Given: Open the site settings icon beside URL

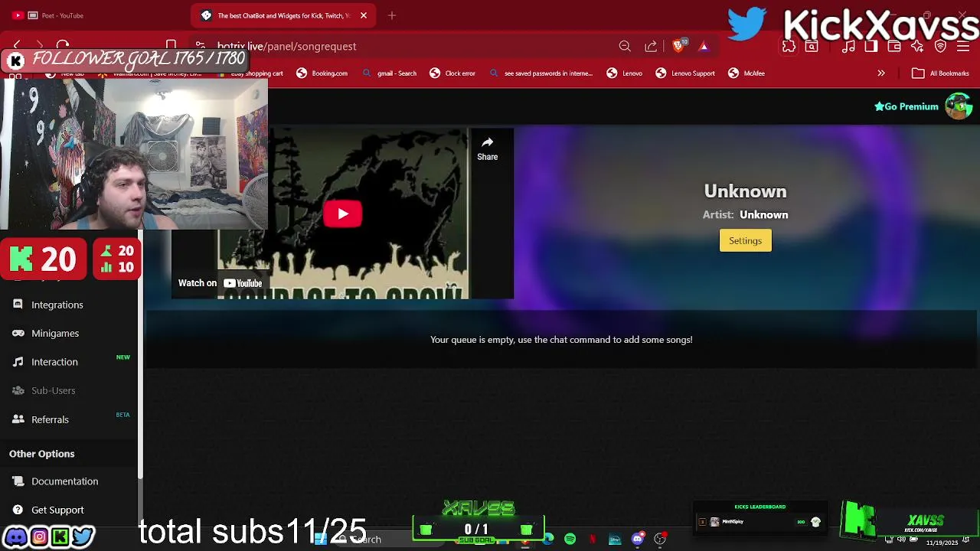Looking at the screenshot, I should coord(200,46).
